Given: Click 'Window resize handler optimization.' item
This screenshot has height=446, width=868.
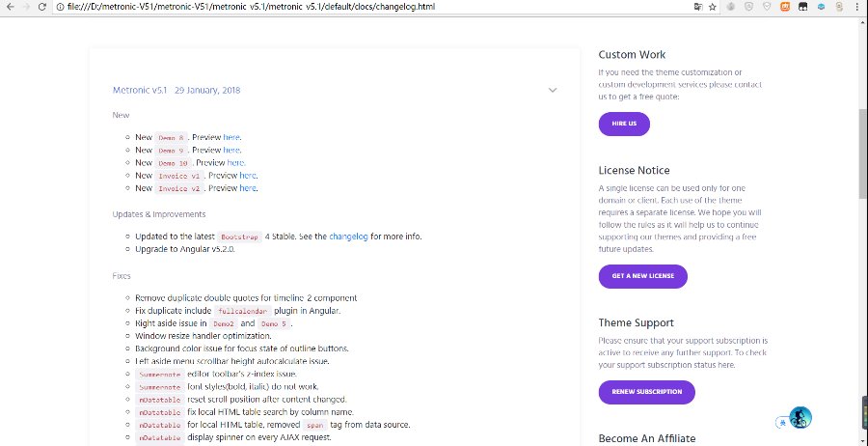Looking at the screenshot, I should [203, 336].
